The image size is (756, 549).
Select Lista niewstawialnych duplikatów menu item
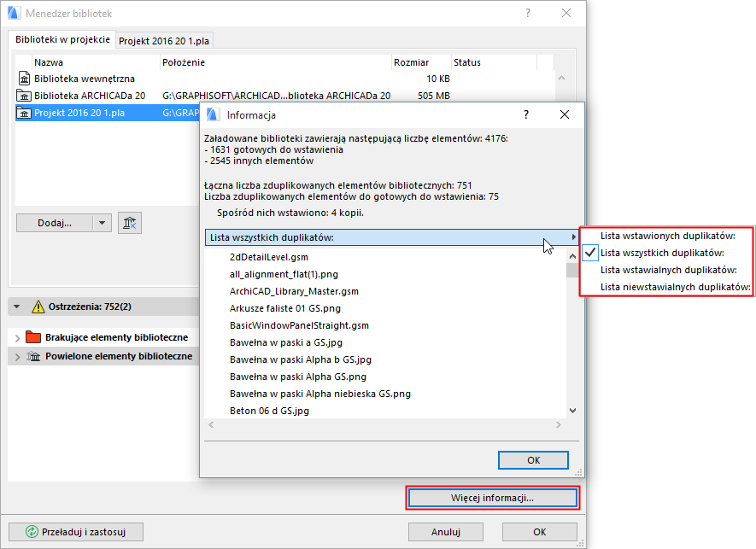pyautogui.click(x=667, y=287)
